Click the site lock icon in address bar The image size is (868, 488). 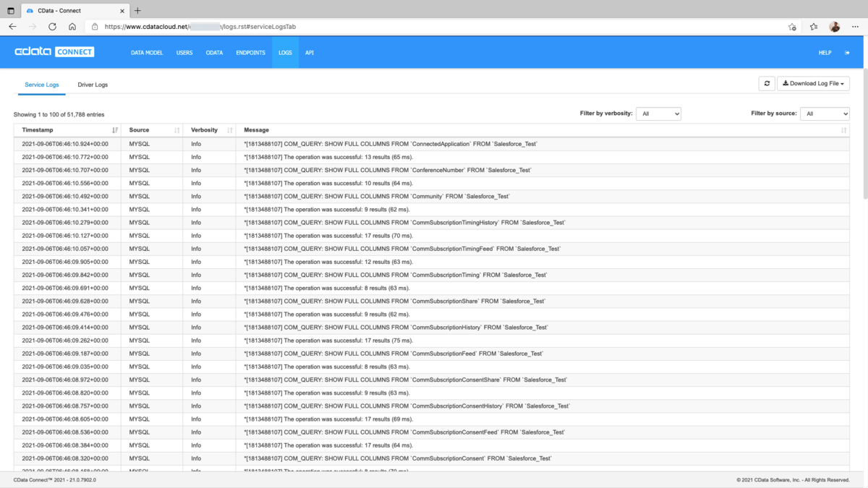click(x=95, y=27)
